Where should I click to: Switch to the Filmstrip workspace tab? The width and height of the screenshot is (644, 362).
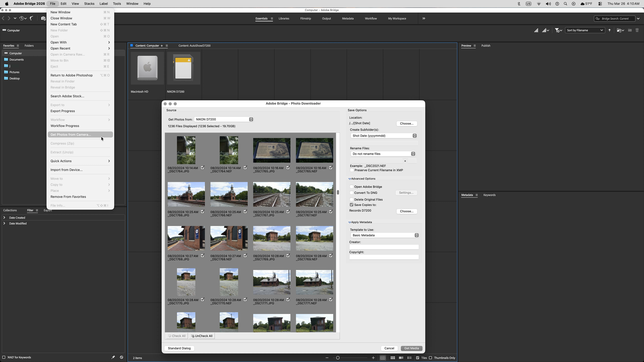pyautogui.click(x=306, y=18)
